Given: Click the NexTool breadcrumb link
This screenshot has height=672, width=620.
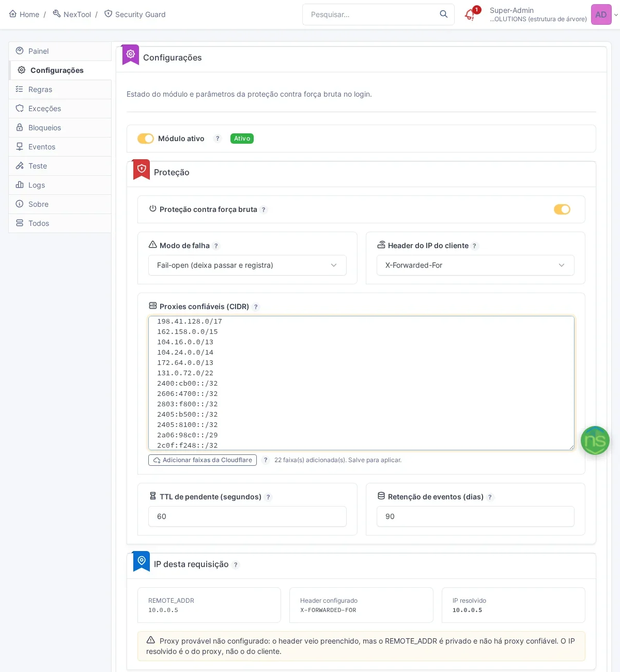Looking at the screenshot, I should (72, 14).
